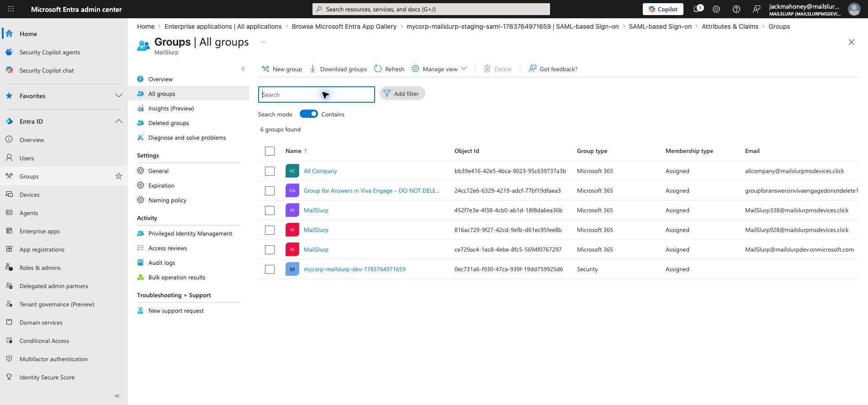Screen dimensions: 868x405
Task: Open Insights (Preview) blade item
Action: click(x=171, y=108)
